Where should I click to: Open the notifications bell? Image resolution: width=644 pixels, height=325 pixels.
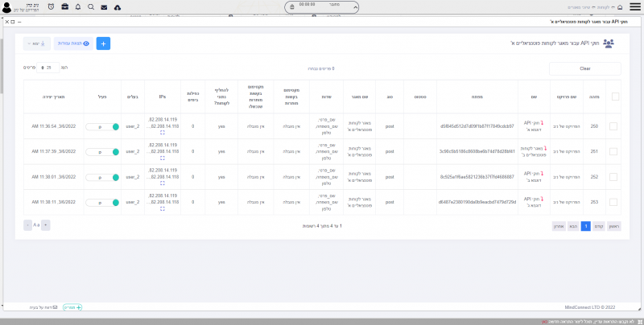coord(77,6)
